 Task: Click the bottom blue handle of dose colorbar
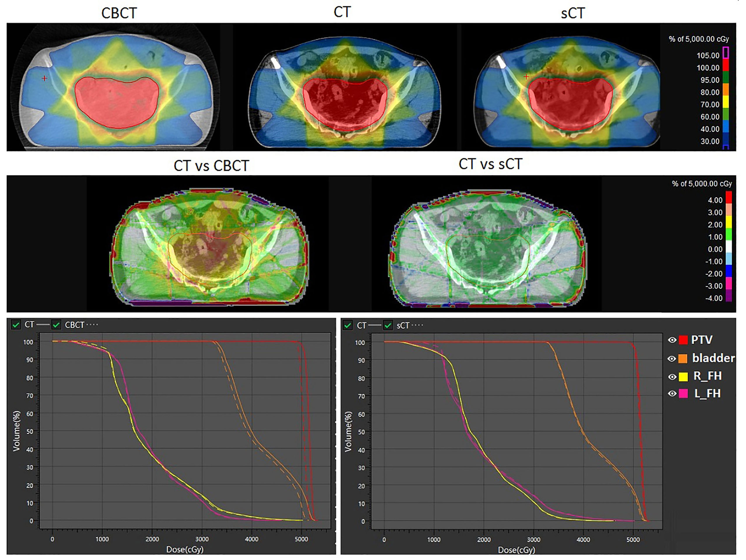(x=726, y=147)
